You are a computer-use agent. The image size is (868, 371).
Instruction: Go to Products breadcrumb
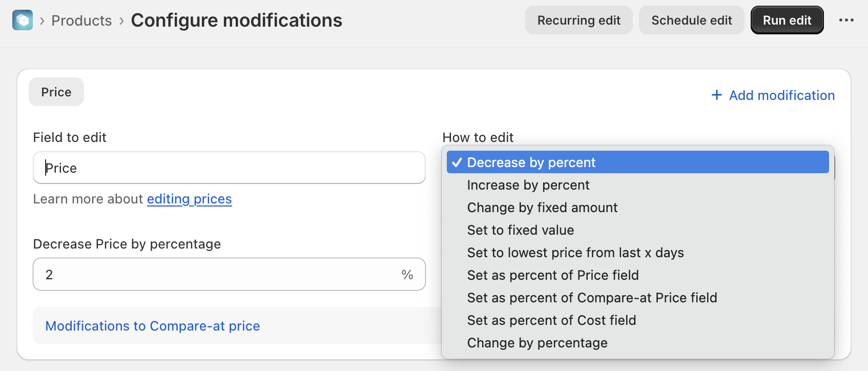[x=81, y=20]
